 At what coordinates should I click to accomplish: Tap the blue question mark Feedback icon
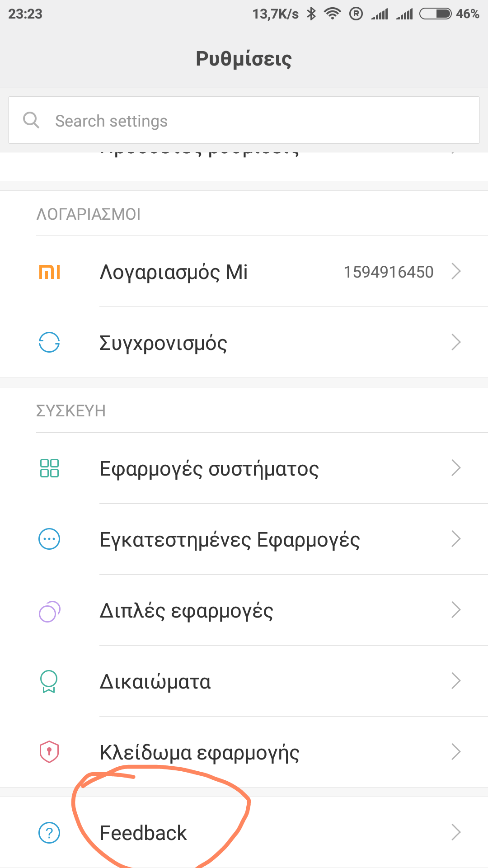[49, 832]
